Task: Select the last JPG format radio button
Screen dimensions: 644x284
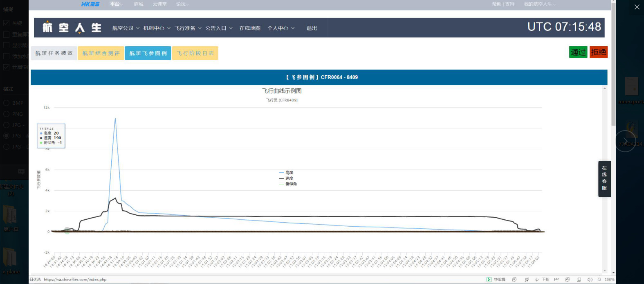Action: tap(6, 147)
